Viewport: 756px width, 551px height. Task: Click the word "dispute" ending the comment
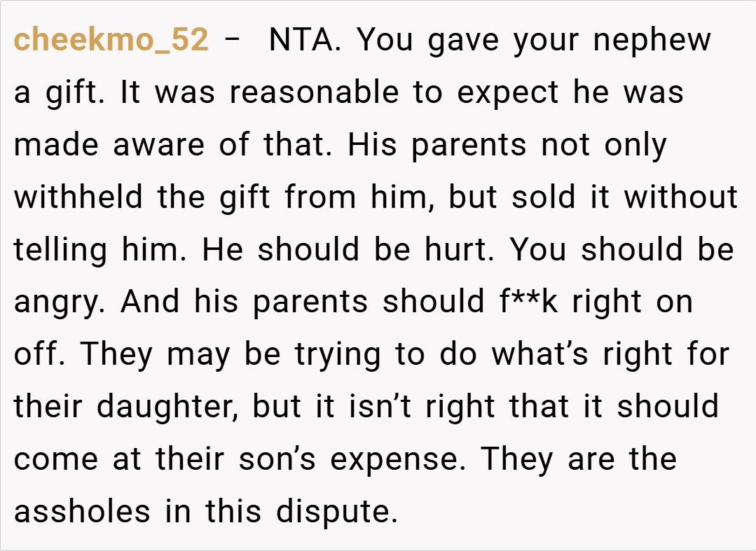point(337,511)
